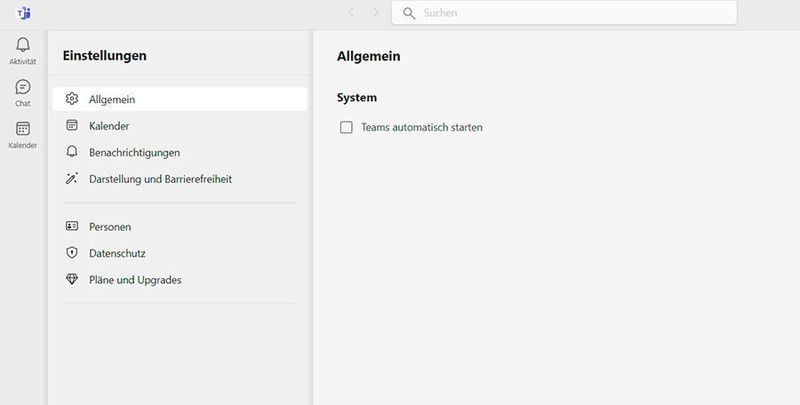
Task: Click the Allgemein gear icon
Action: click(x=71, y=99)
